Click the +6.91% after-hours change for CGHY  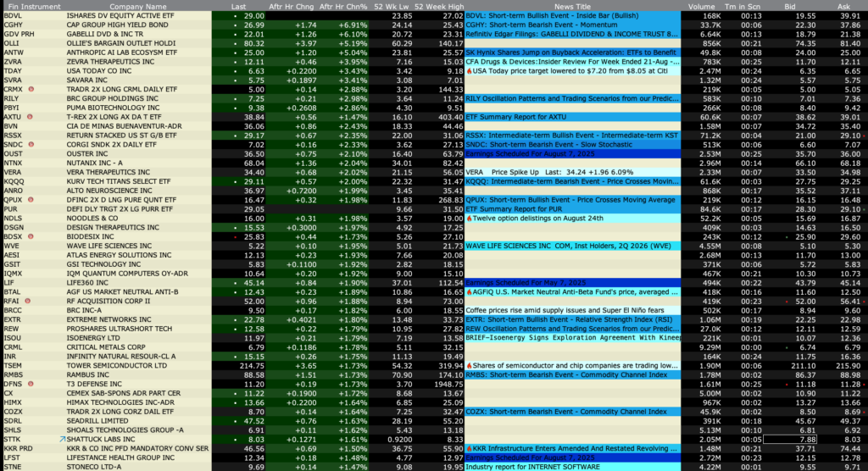352,25
